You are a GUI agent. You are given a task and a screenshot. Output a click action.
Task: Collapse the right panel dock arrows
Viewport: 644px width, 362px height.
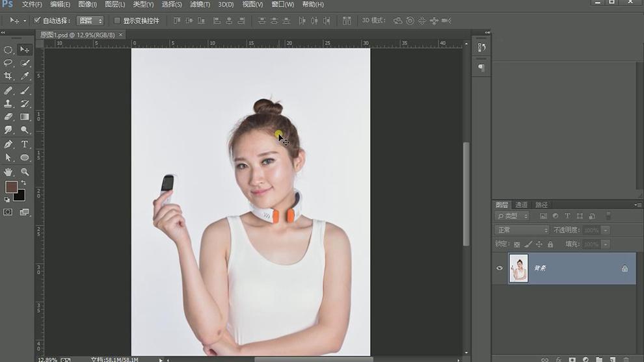[487, 32]
